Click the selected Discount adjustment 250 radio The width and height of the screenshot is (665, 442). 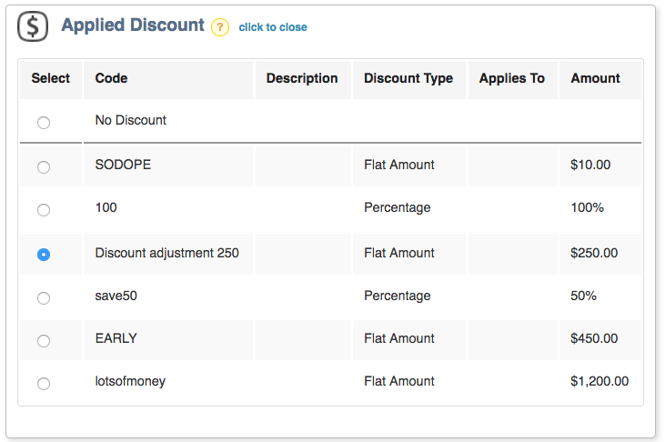pyautogui.click(x=43, y=255)
